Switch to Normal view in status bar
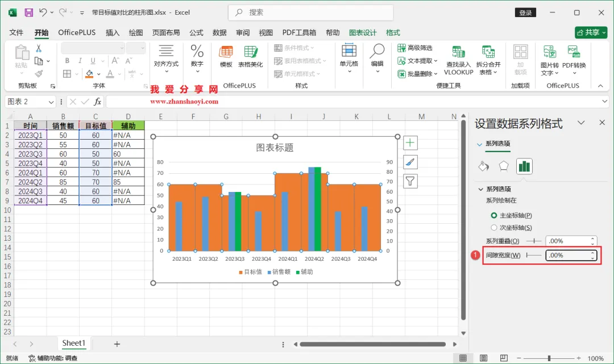Screen dimensions: 614x364 (x=463, y=358)
